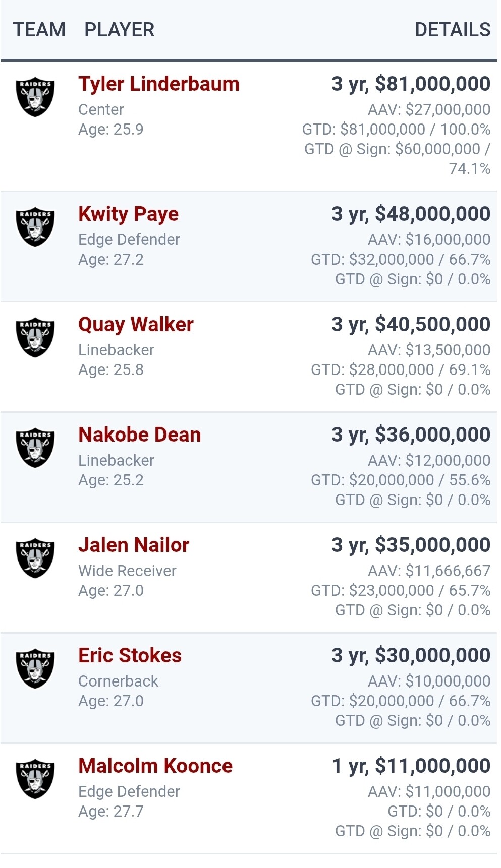
Task: Click the Raiders logo beside Quay Walker
Action: (35, 337)
